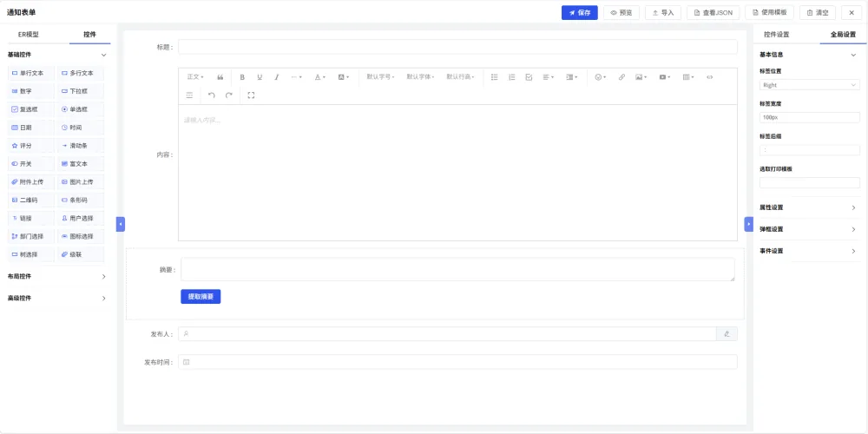Open the 控件设置 tab
Screen dimensions: 868x434
[x=776, y=35]
